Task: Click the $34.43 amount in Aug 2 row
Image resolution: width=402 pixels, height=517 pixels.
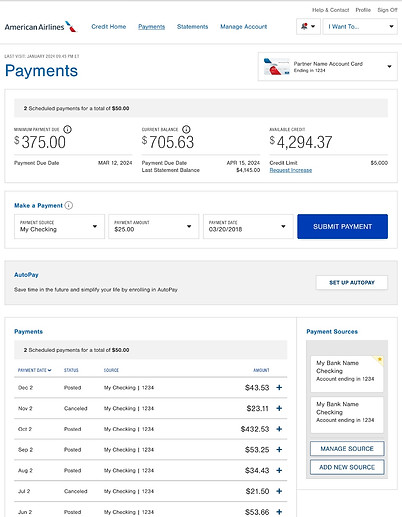Action: pos(257,470)
